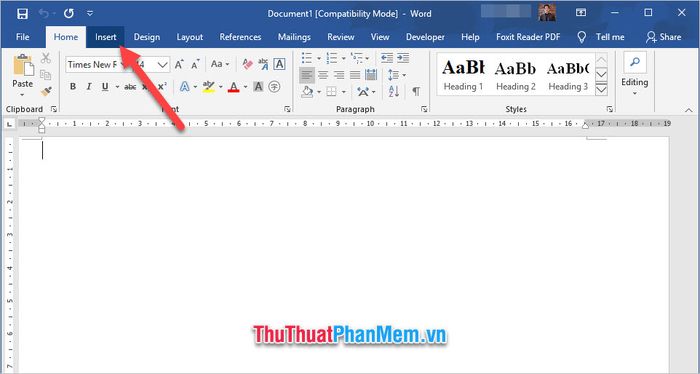Toggle Align Left
This screenshot has width=700, height=374.
pos(307,75)
